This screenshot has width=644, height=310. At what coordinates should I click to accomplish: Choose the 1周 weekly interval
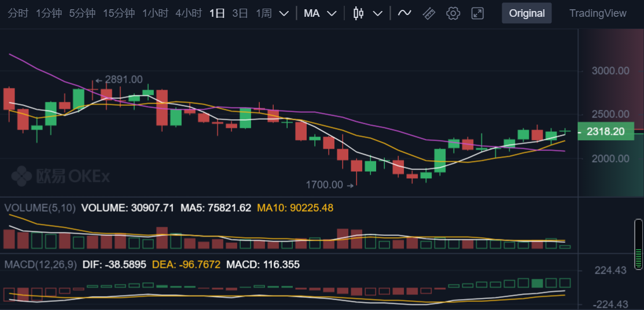pos(264,13)
